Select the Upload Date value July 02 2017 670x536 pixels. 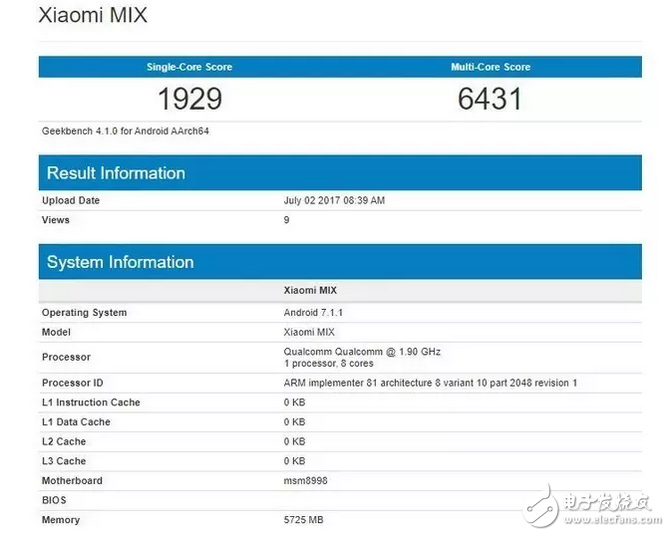(334, 201)
